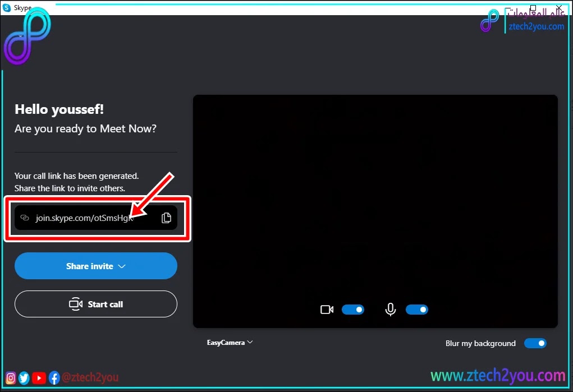Click the "Your call link has been generated." text
Screen dimensions: 573x392
[x=77, y=176]
